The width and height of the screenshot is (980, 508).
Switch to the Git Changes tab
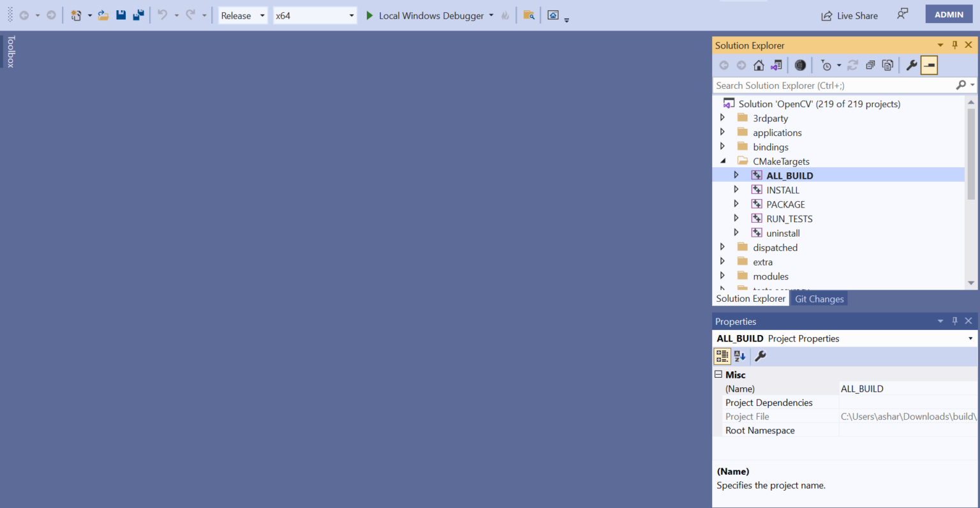(819, 298)
